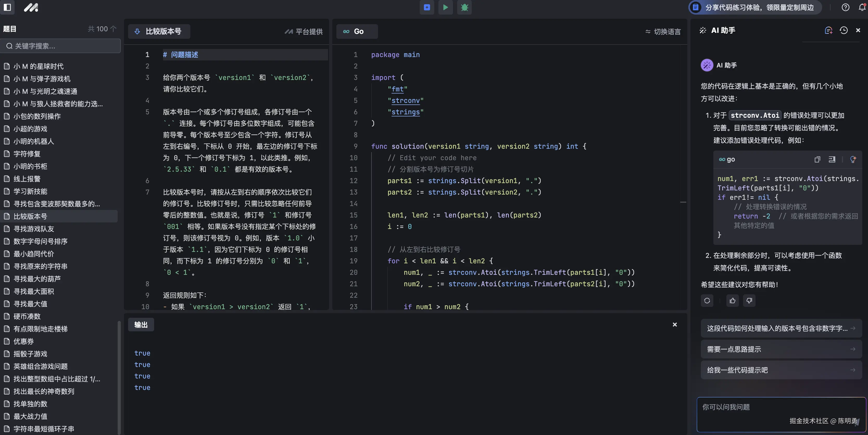Viewport: 868px width, 435px height.
Task: Select 寻找游戏队友 in problem list
Action: click(x=34, y=229)
